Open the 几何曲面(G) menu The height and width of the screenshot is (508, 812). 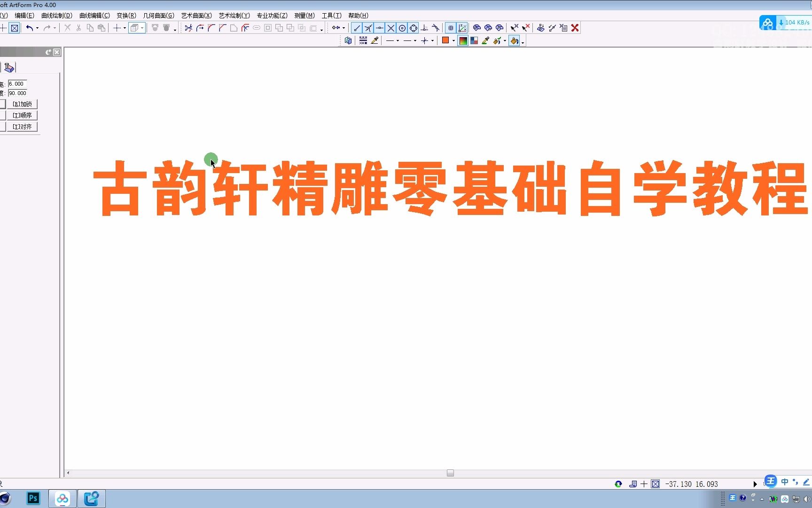tap(158, 16)
